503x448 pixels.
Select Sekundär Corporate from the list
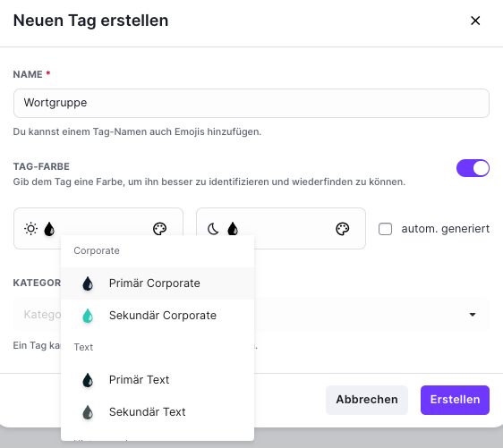click(x=158, y=316)
